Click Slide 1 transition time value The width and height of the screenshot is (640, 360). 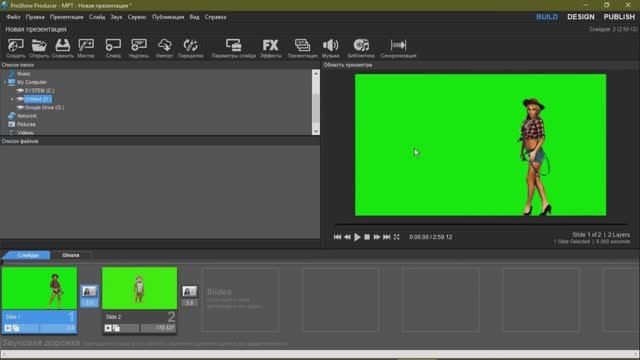89,302
